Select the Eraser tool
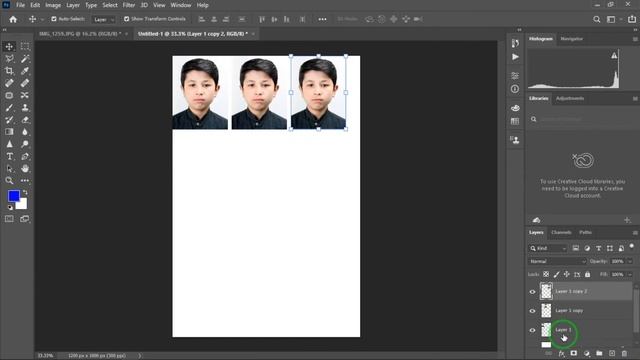Viewport: 640px width, 360px height. pyautogui.click(x=25, y=120)
